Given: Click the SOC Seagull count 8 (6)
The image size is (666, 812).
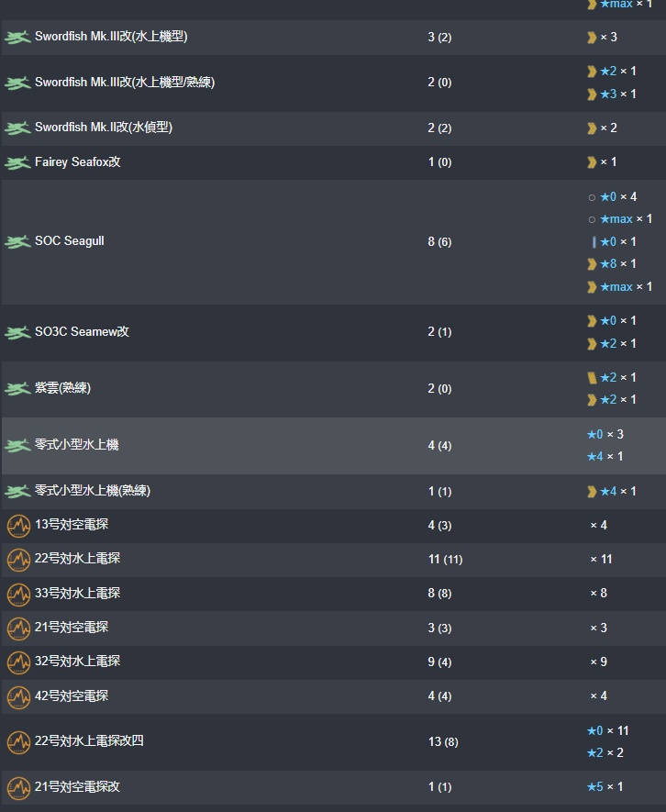Looking at the screenshot, I should [x=439, y=242].
